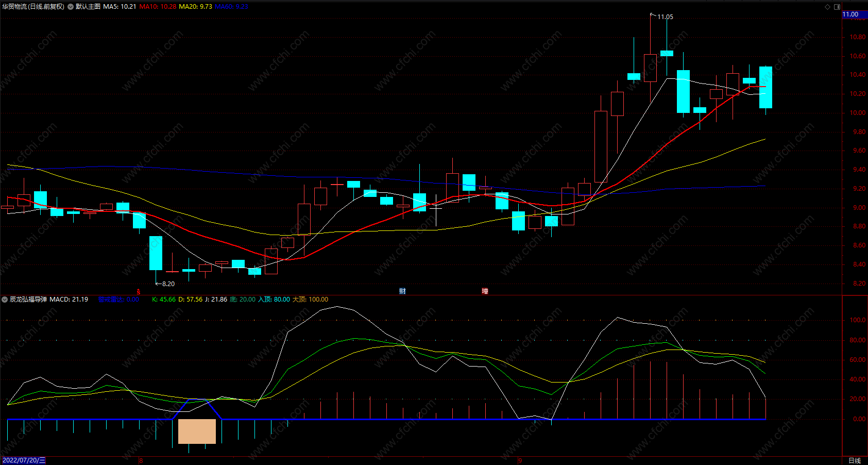This screenshot has width=868, height=465.
Task: Click the K: 45.66 value
Action: pyautogui.click(x=164, y=300)
